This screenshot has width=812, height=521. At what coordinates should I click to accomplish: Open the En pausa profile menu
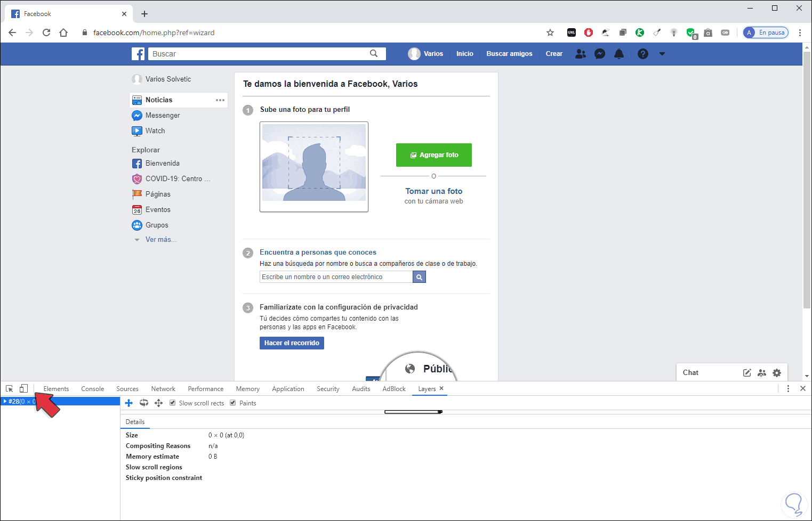pos(766,32)
